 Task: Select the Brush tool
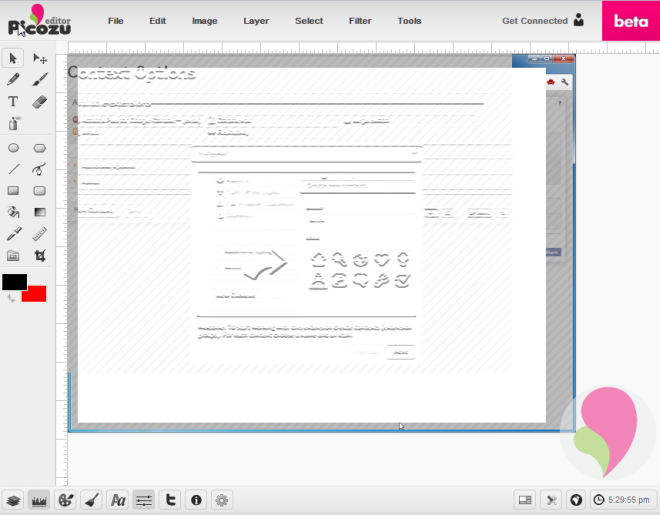[40, 80]
